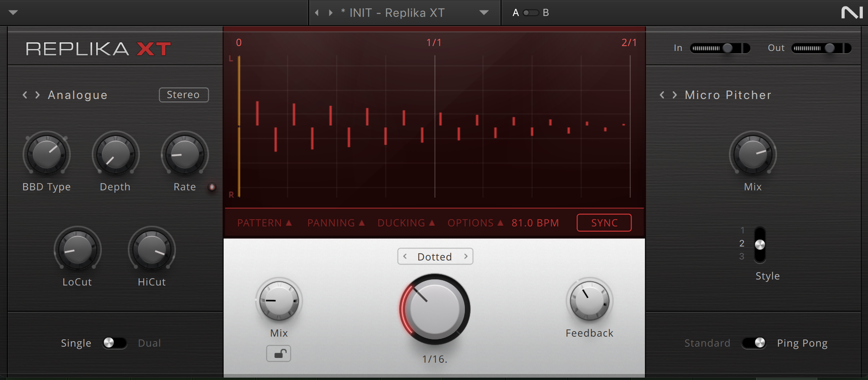Set Style switch to position 2
Image resolution: width=868 pixels, height=380 pixels.
(742, 243)
